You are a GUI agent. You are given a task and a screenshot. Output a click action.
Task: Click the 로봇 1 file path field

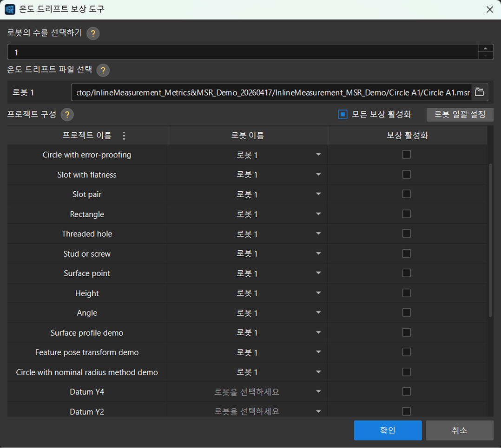pos(271,92)
